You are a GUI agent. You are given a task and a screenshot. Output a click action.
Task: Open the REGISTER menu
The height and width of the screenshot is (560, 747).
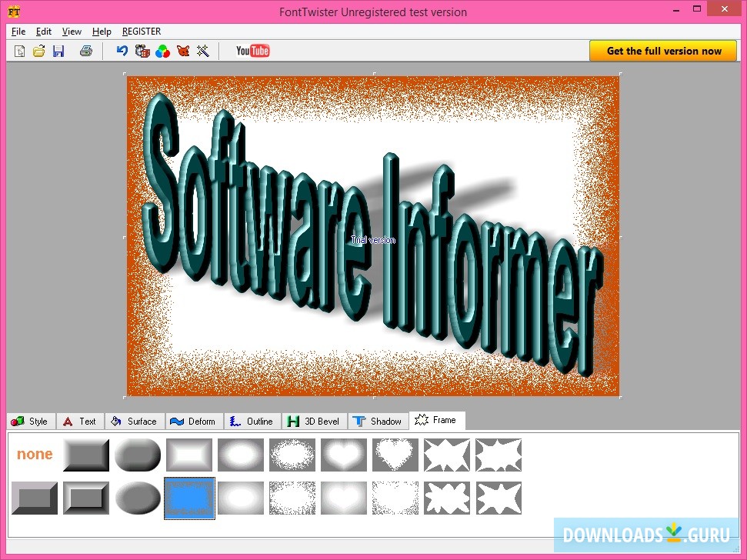(x=142, y=32)
